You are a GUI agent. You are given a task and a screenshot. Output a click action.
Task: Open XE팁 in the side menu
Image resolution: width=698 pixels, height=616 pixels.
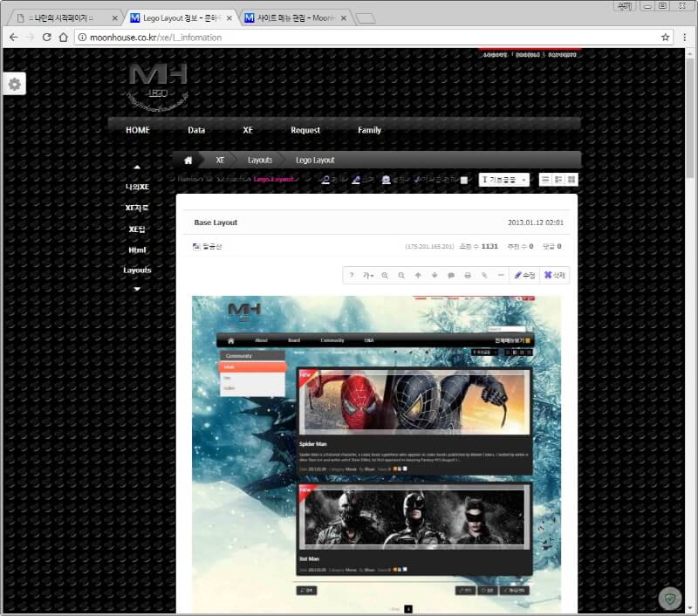point(137,229)
